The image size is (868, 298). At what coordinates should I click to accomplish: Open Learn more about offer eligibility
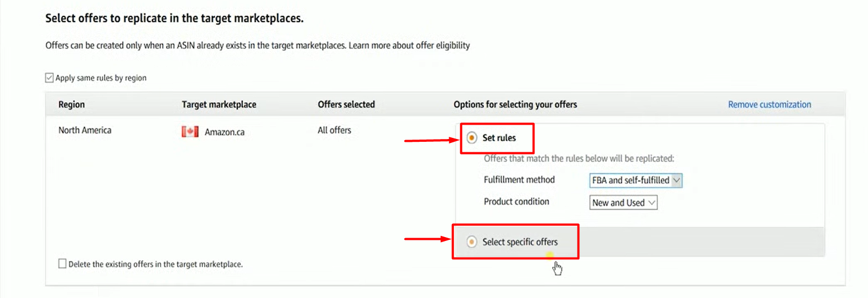409,45
